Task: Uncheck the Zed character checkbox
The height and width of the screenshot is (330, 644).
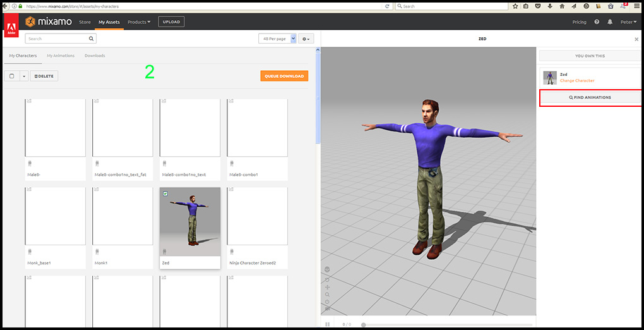Action: [x=165, y=193]
